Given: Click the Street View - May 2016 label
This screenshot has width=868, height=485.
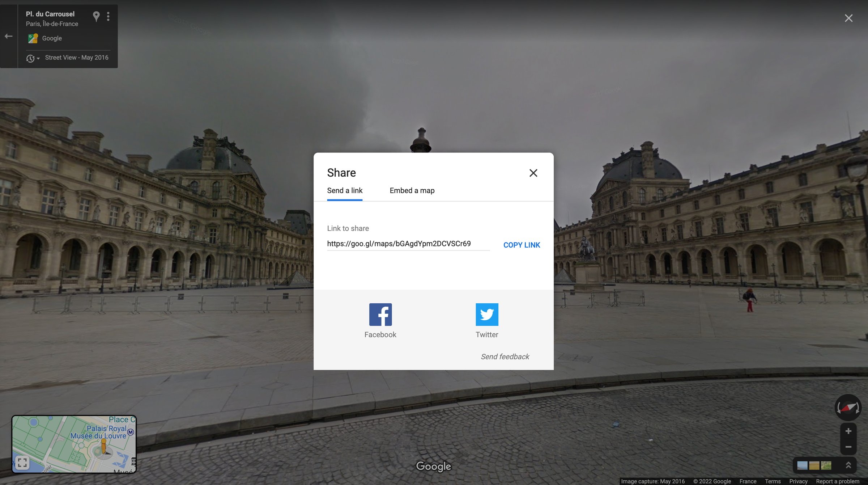Looking at the screenshot, I should (77, 58).
